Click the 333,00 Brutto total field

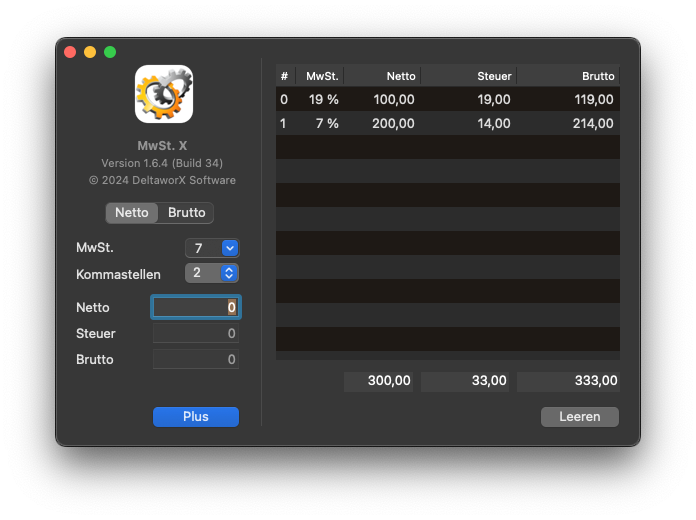pos(569,381)
